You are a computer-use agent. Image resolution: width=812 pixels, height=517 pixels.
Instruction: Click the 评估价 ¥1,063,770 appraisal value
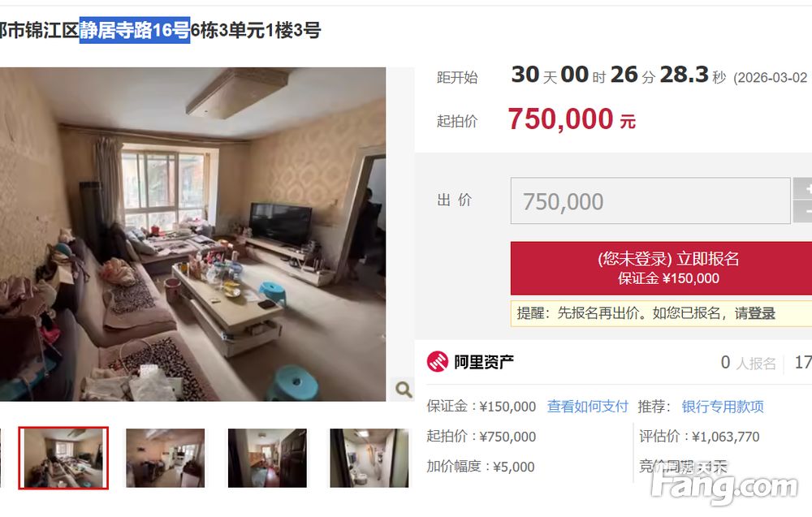[699, 437]
